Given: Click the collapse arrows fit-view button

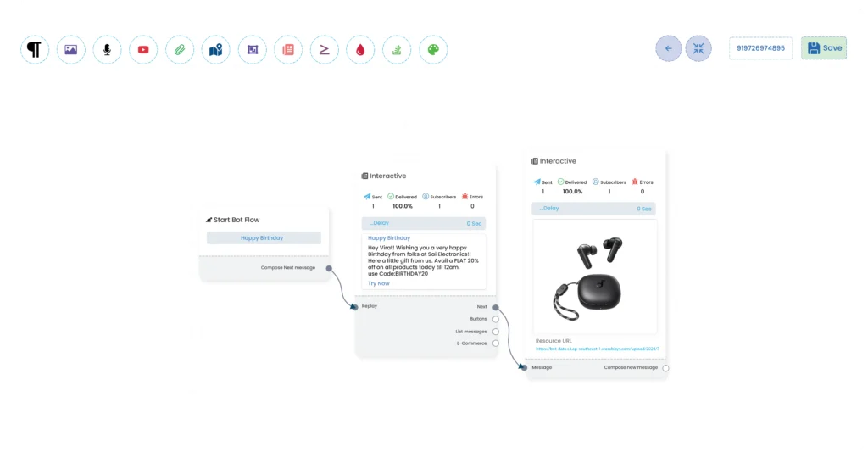Looking at the screenshot, I should 698,48.
